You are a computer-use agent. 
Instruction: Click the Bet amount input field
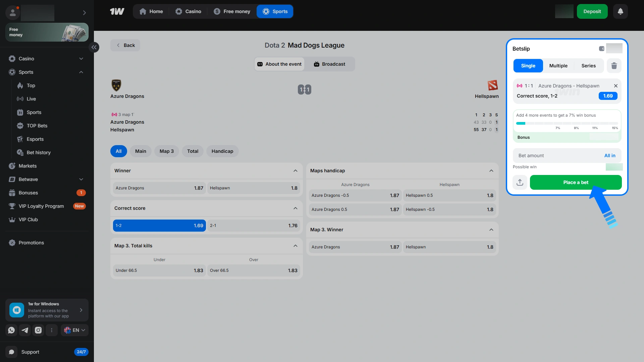(x=567, y=156)
